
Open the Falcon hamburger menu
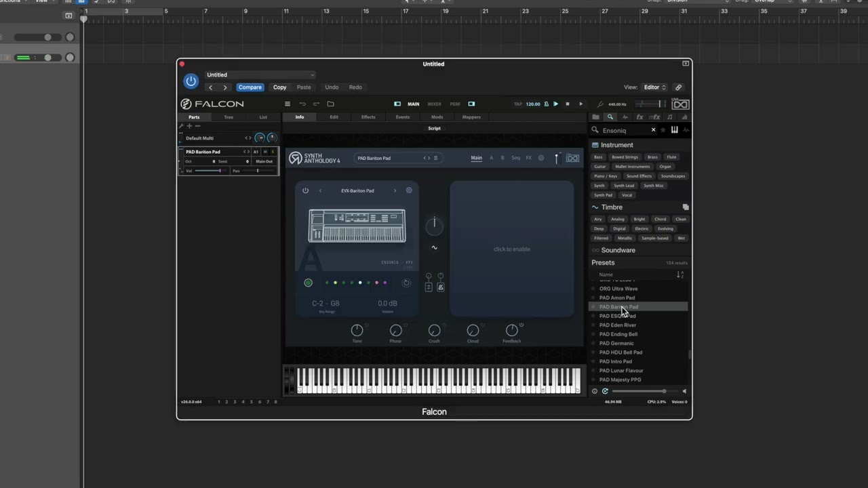288,104
